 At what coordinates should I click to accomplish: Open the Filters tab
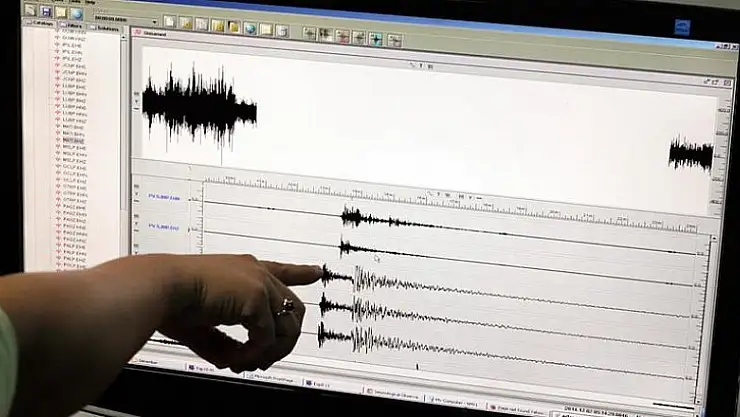73,27
